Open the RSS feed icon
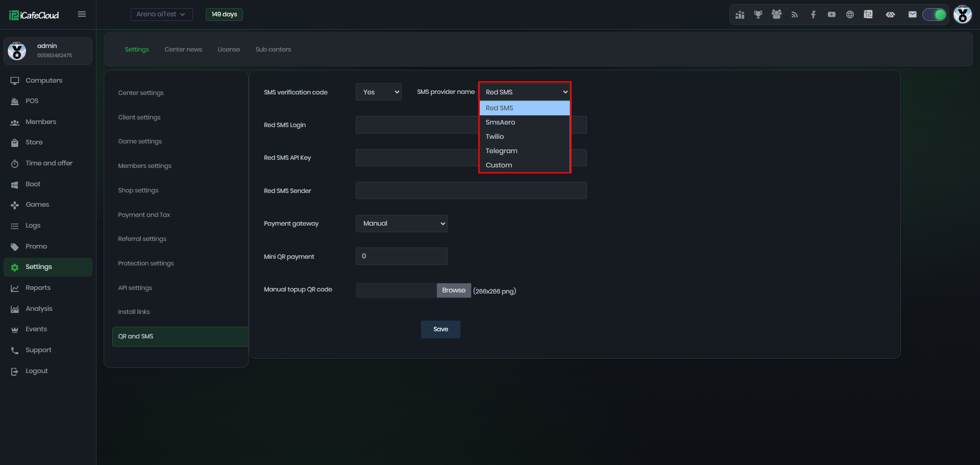 click(795, 15)
